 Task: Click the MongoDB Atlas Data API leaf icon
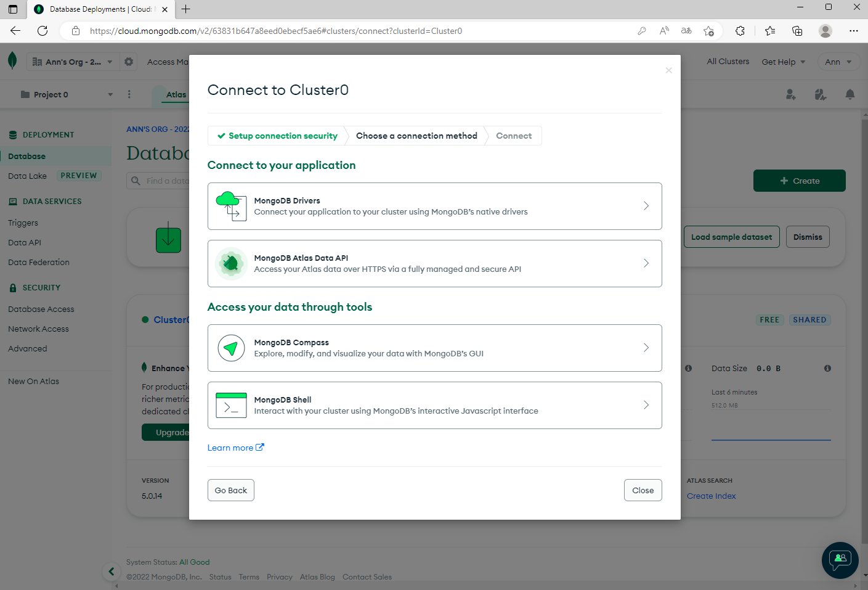pos(231,263)
